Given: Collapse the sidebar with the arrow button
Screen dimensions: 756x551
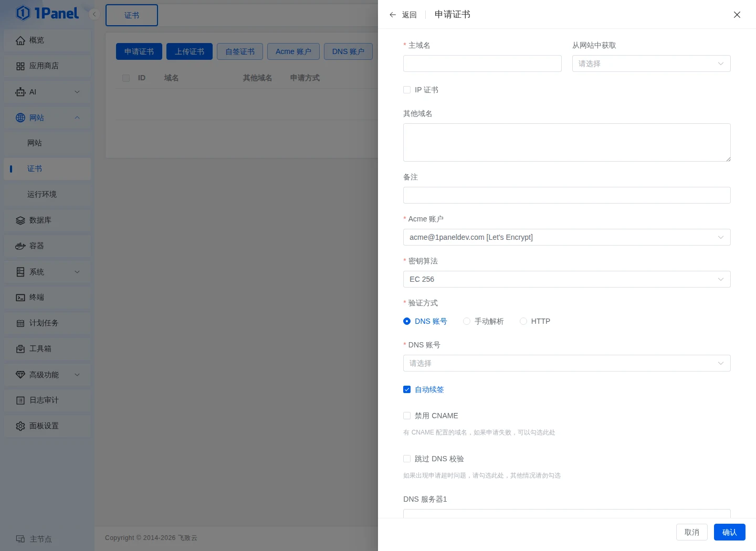Looking at the screenshot, I should pyautogui.click(x=94, y=14).
